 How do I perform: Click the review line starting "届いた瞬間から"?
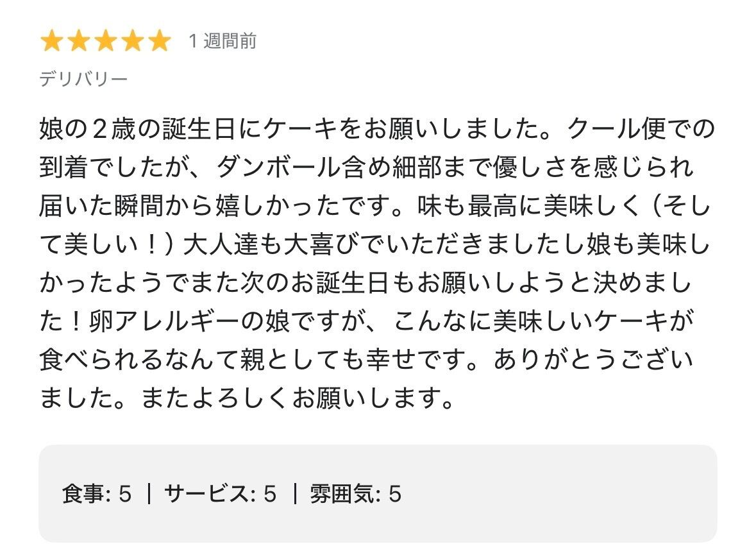[375, 207]
